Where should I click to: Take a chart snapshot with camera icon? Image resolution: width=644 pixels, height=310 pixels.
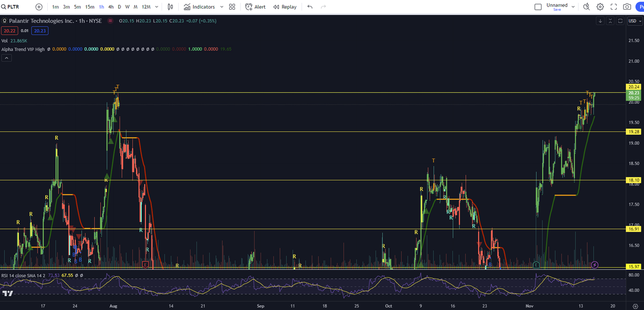click(627, 7)
